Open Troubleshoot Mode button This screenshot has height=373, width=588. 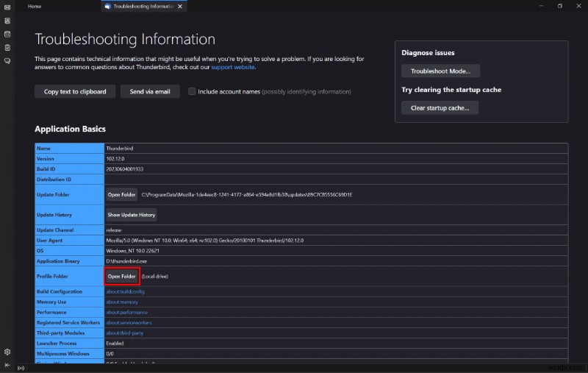pos(440,71)
